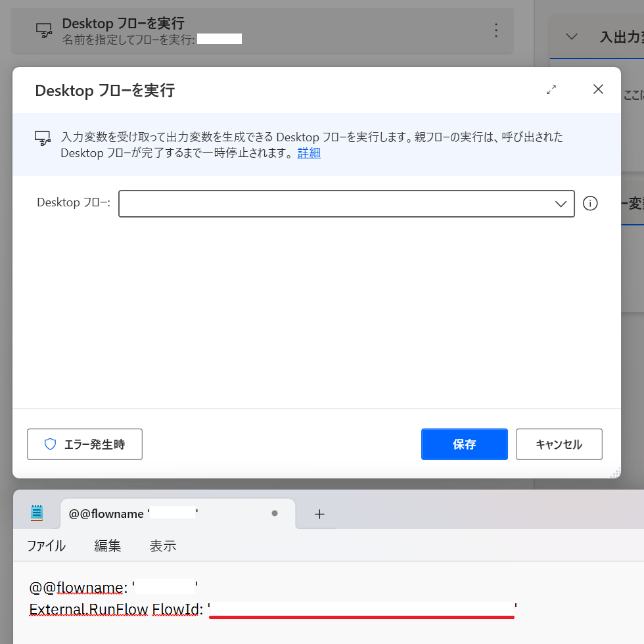The height and width of the screenshot is (644, 644).
Task: Open the ファイル menu in Notepad
Action: click(x=46, y=545)
